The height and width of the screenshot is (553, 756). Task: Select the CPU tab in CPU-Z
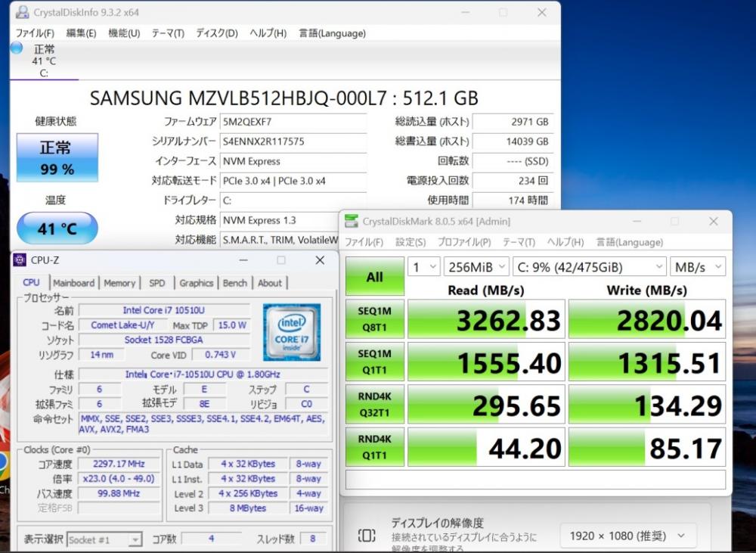pos(31,282)
